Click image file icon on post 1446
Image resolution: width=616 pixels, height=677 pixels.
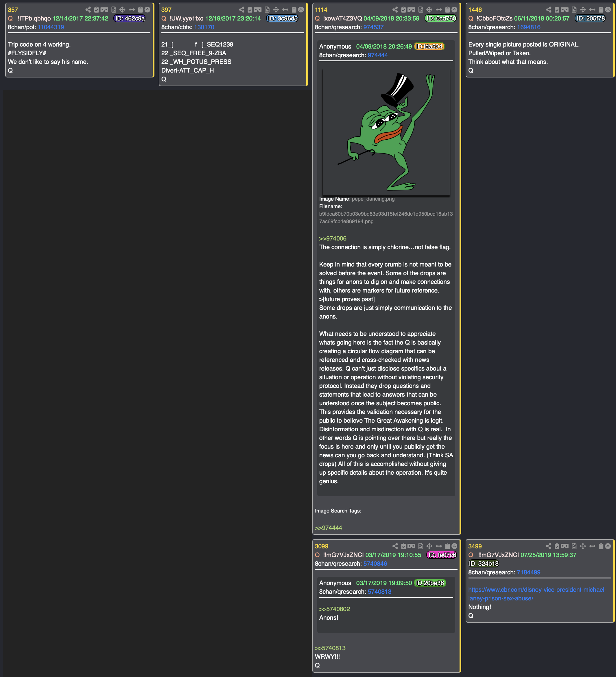click(x=574, y=10)
